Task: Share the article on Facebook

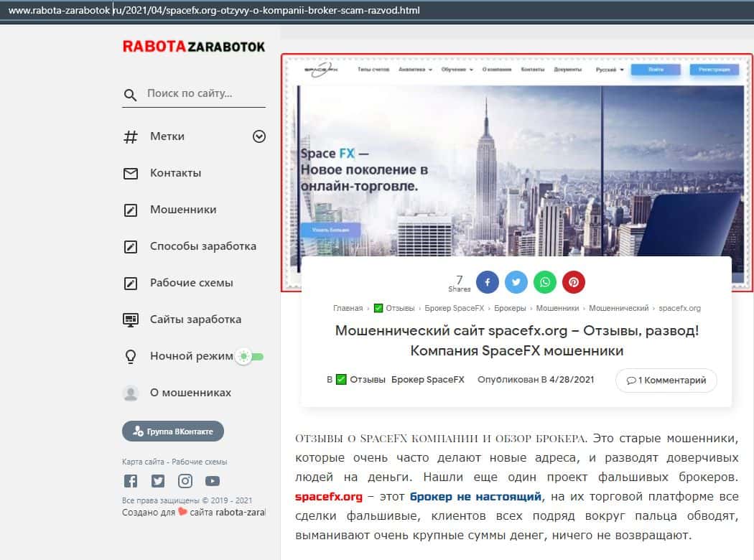Action: coord(487,282)
